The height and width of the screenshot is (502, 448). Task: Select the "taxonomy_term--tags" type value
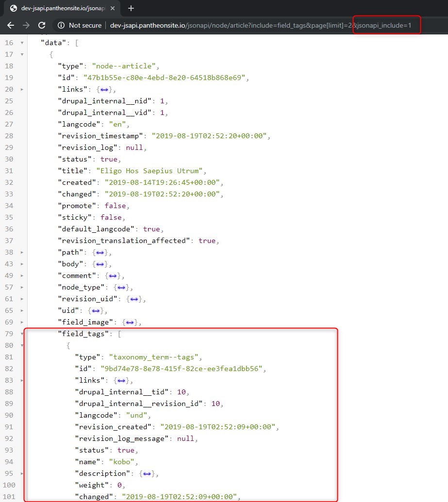coord(153,357)
